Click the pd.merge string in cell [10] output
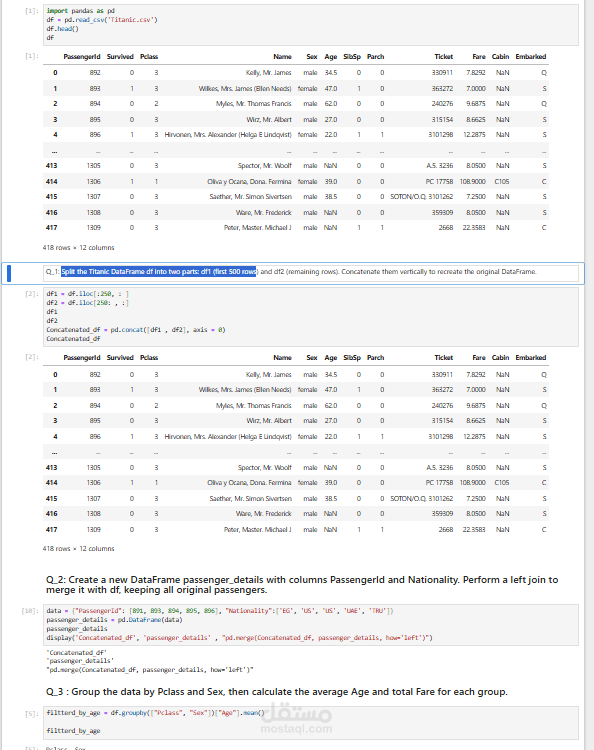Viewport: 594px width, 750px height. click(150, 670)
